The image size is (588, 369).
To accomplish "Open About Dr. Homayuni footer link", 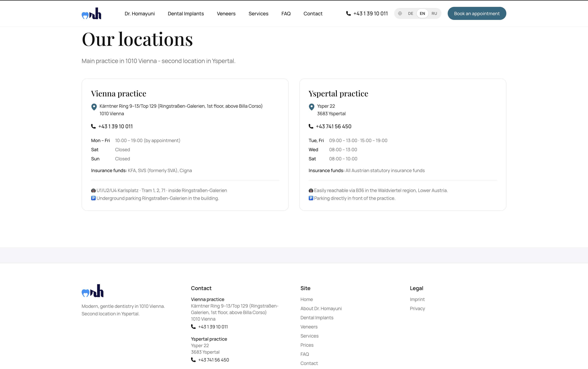I will point(321,308).
